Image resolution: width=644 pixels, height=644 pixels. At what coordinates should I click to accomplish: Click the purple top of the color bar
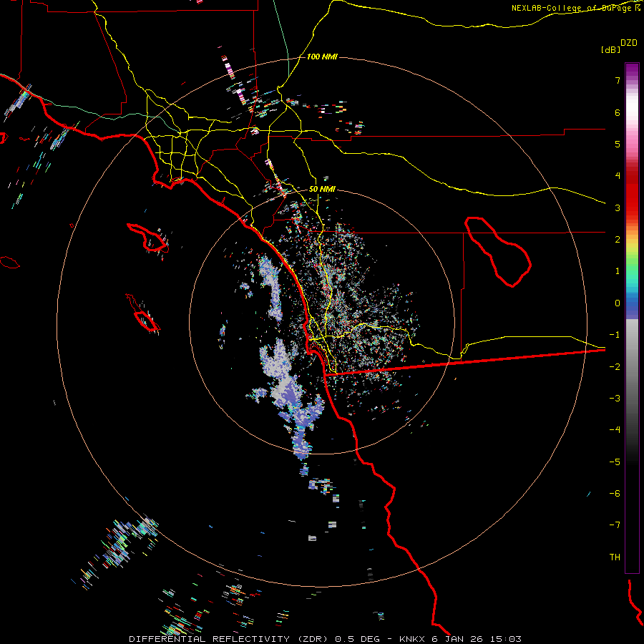coord(632,70)
